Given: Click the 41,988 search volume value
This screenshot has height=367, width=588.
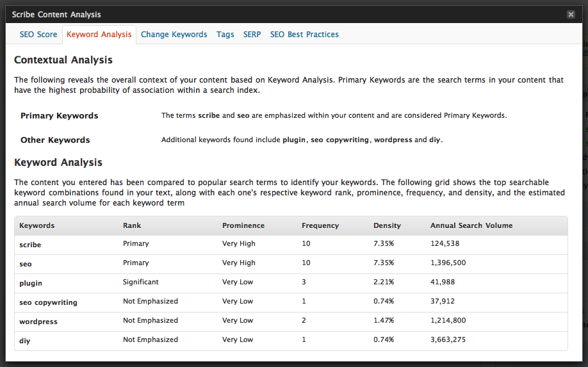Looking at the screenshot, I should coord(443,282).
